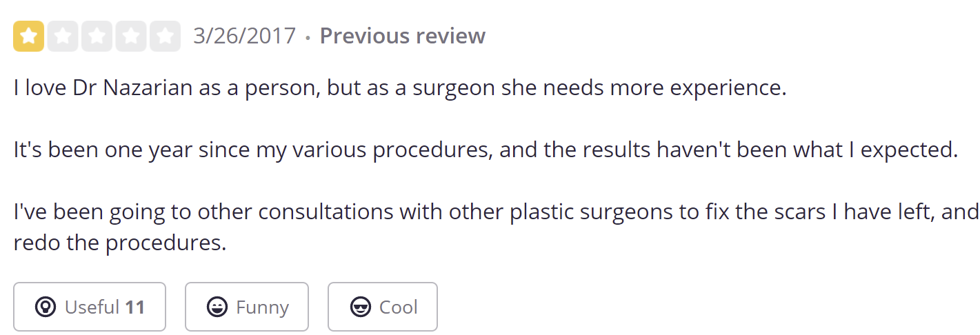Toggle the Cool reaction on this review
980x335 pixels.
383,307
